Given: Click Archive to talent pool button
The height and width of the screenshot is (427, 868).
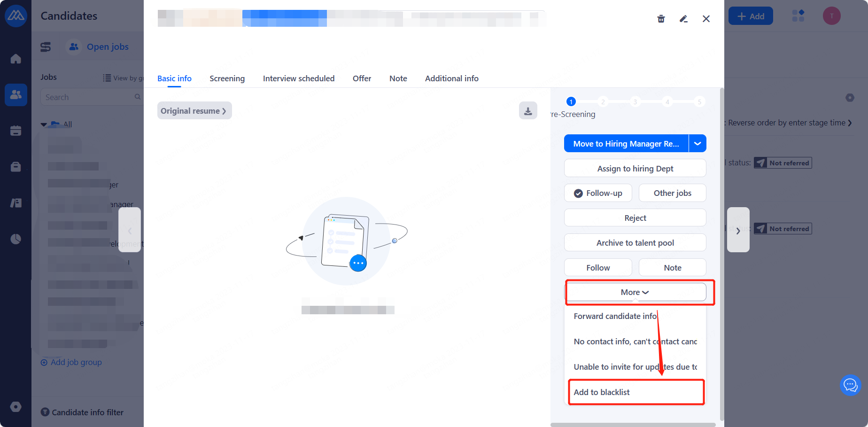Looking at the screenshot, I should pos(635,243).
